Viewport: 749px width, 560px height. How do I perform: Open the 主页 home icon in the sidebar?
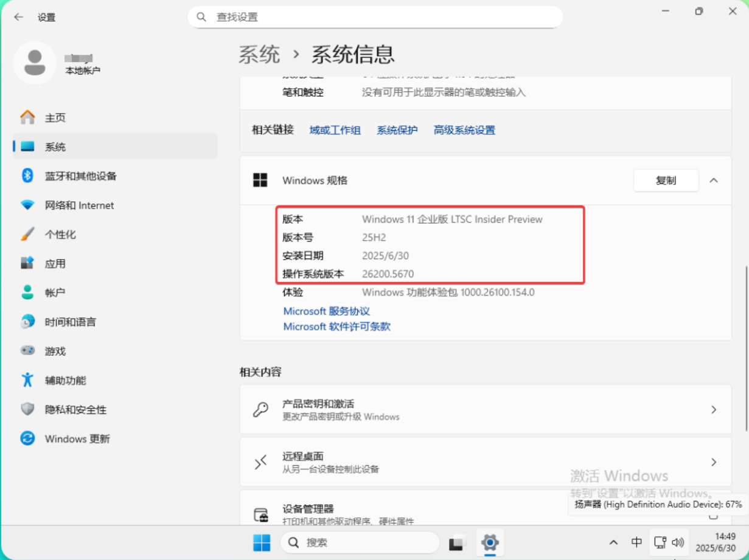coord(27,117)
